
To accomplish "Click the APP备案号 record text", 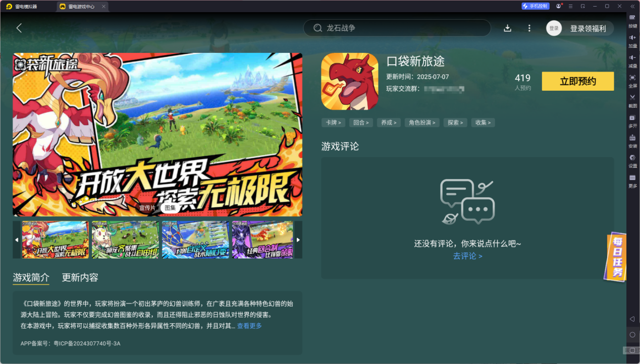I will pyautogui.click(x=70, y=344).
